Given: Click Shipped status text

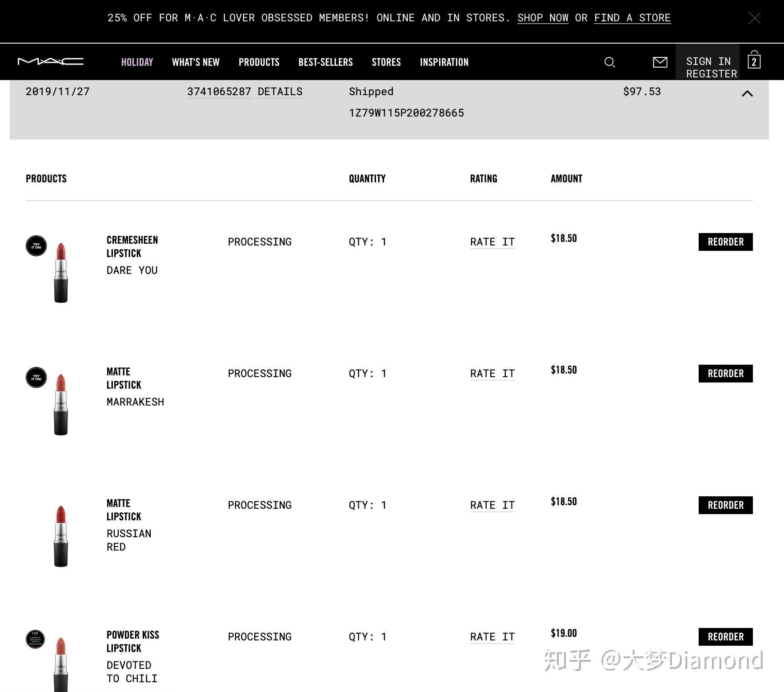Looking at the screenshot, I should coord(371,92).
